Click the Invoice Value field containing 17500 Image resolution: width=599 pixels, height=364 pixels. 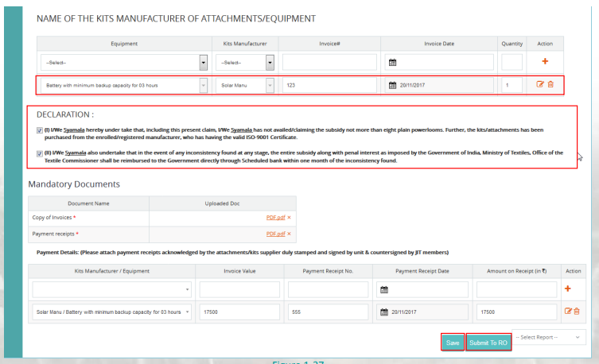pos(239,312)
